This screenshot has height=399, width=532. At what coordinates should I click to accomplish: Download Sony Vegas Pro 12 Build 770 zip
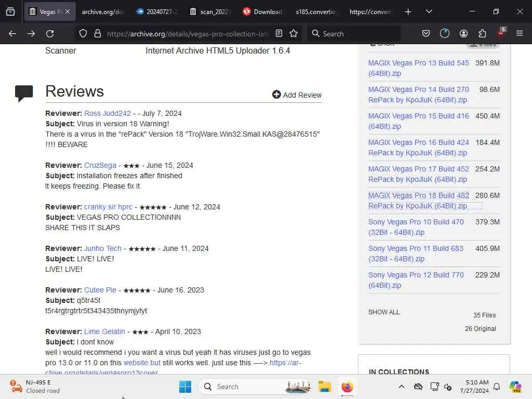pos(416,280)
